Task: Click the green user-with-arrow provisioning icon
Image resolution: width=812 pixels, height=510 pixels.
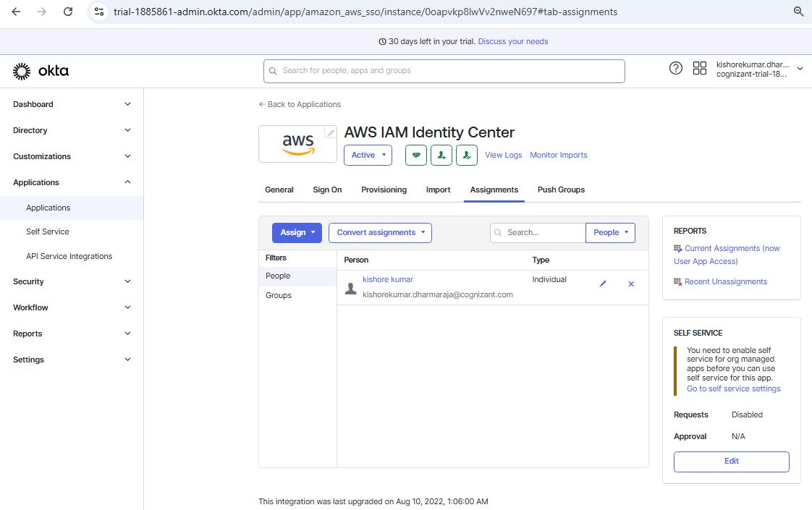Action: pyautogui.click(x=441, y=155)
